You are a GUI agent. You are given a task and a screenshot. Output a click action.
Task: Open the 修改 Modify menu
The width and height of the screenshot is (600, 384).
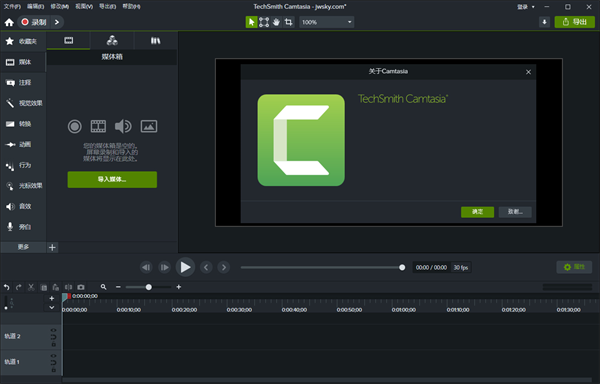coord(60,7)
